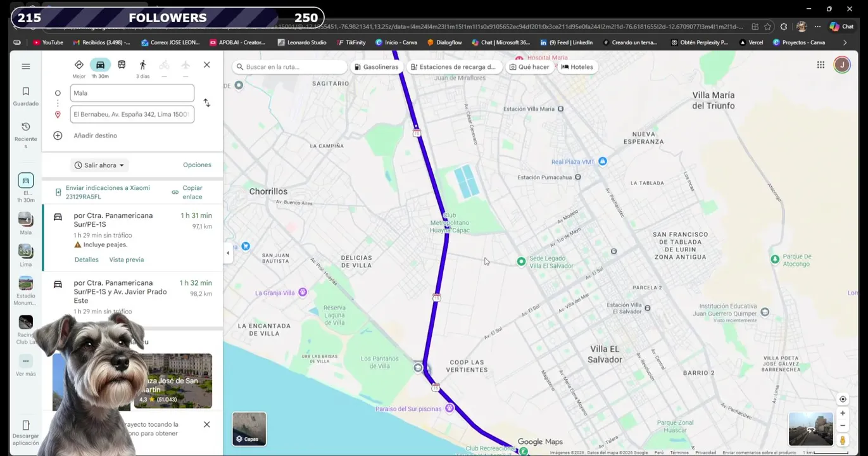Image resolution: width=868 pixels, height=456 pixels.
Task: Open the TikFinity bookmark
Action: point(351,42)
